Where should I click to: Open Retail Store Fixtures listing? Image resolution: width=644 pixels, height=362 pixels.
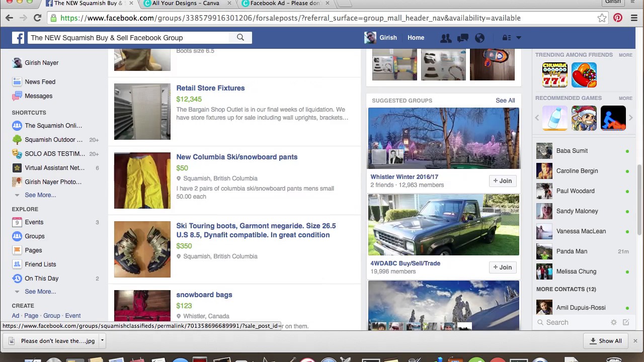(x=210, y=88)
